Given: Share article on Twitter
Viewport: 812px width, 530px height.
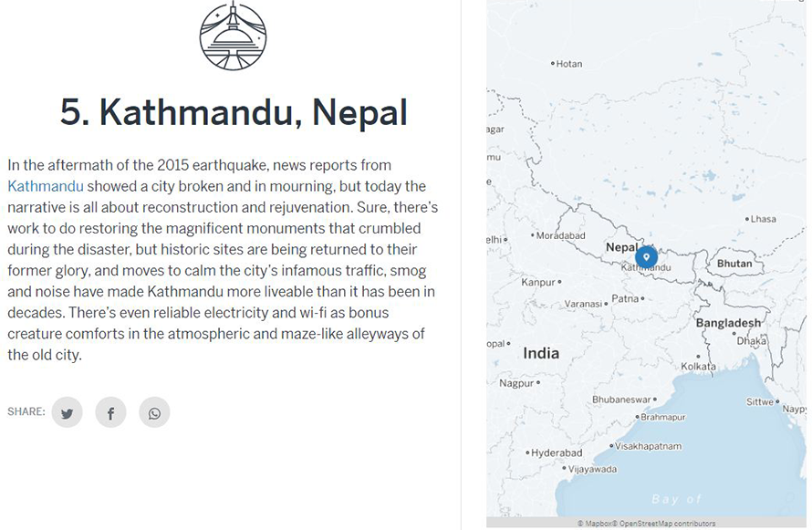Looking at the screenshot, I should point(68,412).
